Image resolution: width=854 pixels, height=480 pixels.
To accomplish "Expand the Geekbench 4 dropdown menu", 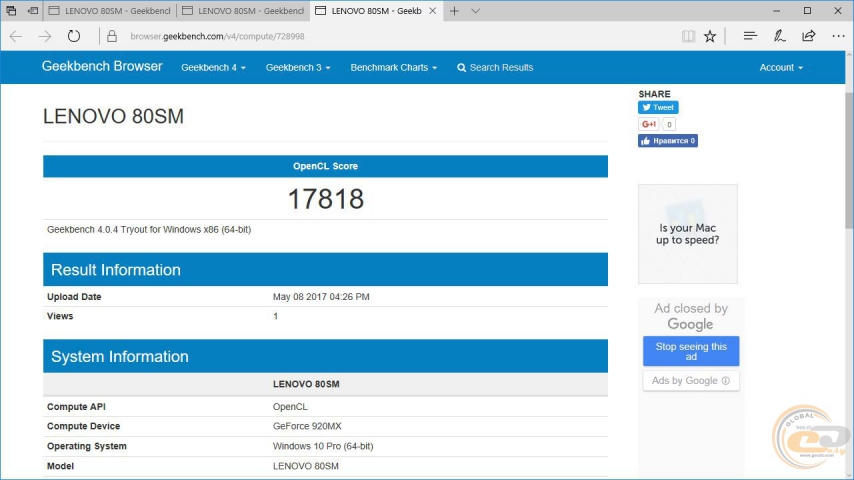I will pos(214,68).
